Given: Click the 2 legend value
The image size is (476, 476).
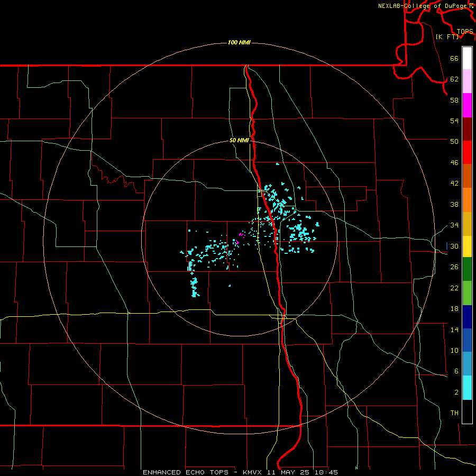Looking at the screenshot, I should point(456,392).
